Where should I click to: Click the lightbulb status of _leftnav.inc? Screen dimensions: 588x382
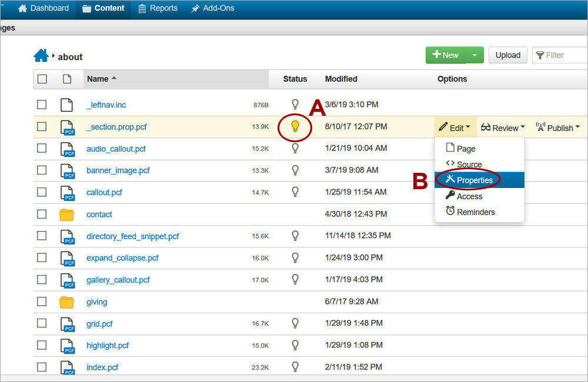click(295, 104)
